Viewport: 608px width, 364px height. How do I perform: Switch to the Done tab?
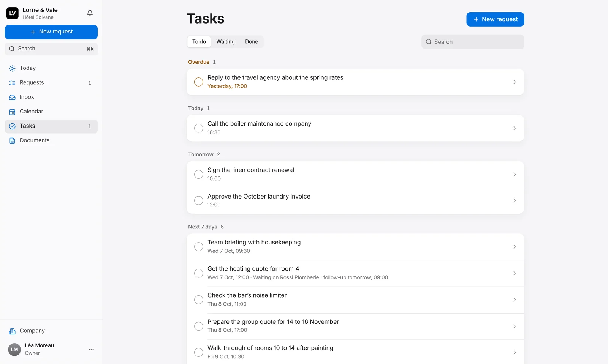click(x=252, y=42)
